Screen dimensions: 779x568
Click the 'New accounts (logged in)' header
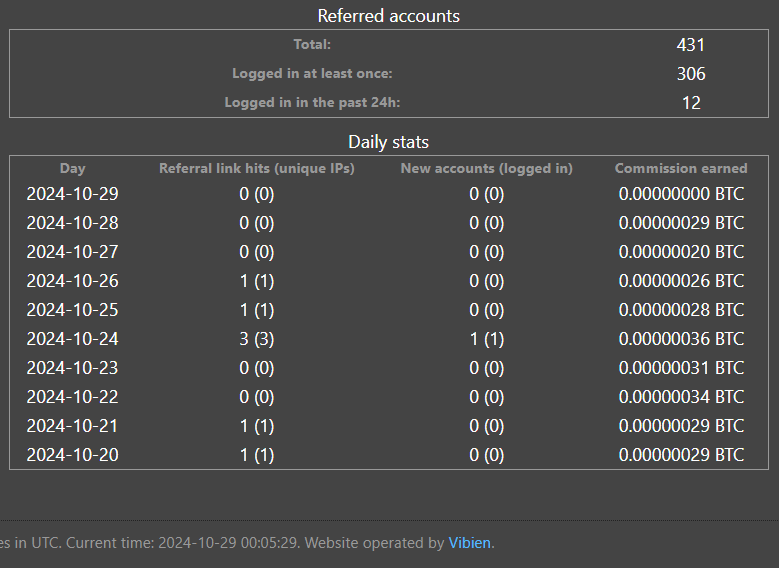tap(487, 168)
